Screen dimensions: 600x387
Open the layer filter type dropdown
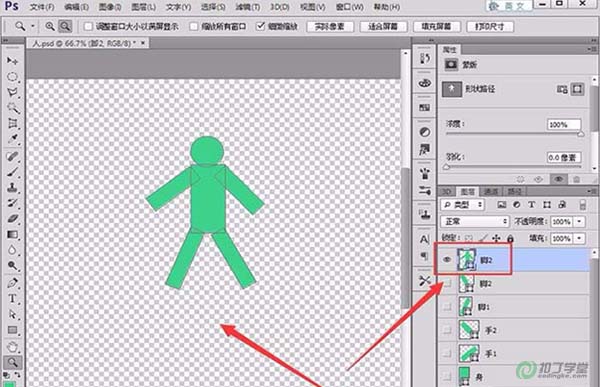pyautogui.click(x=463, y=205)
